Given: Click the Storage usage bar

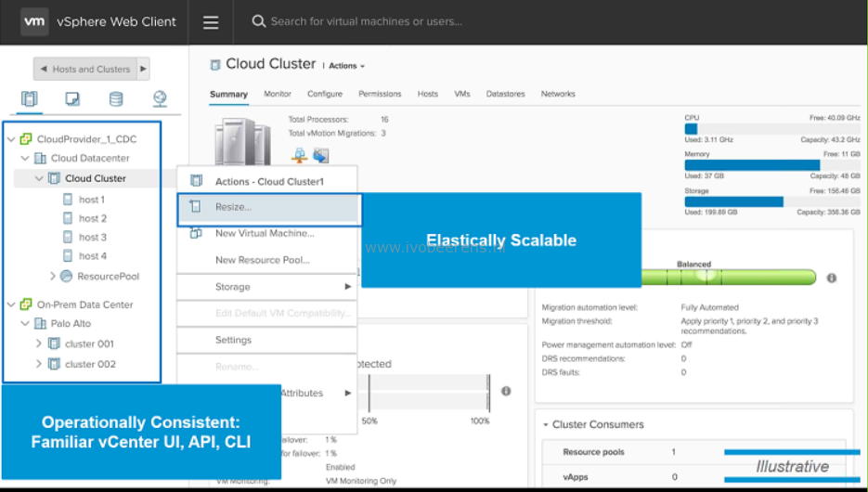Looking at the screenshot, I should 772,202.
